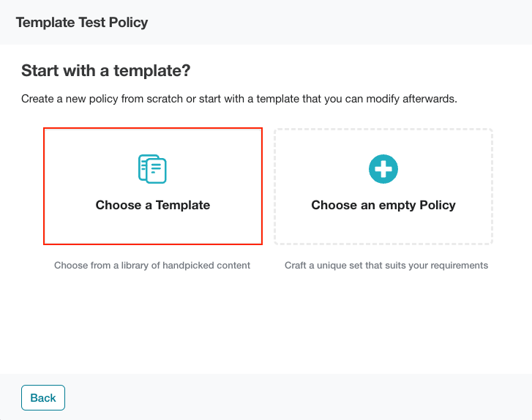Image resolution: width=532 pixels, height=420 pixels.
Task: Click the word 'Template' in the left card label
Action: click(183, 205)
